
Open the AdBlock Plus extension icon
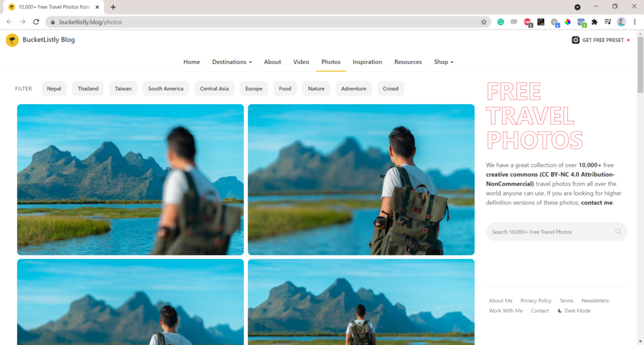coord(528,22)
